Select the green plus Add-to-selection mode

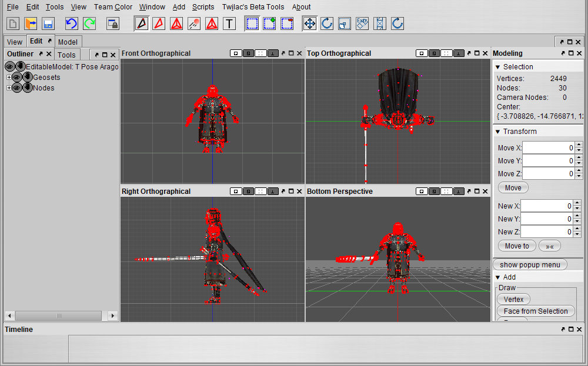tap(269, 23)
